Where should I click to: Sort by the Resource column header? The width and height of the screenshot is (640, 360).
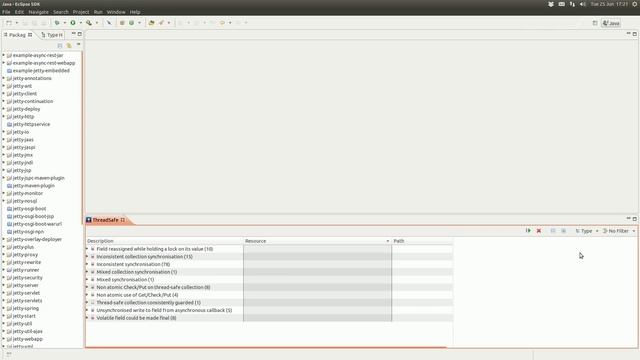coord(317,241)
